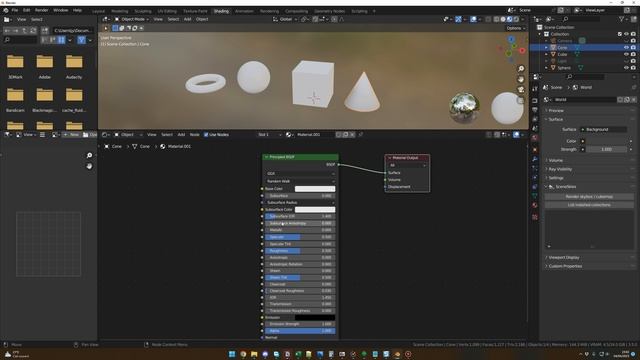Open the Tool properties tab icon
The image size is (640, 360).
click(535, 89)
